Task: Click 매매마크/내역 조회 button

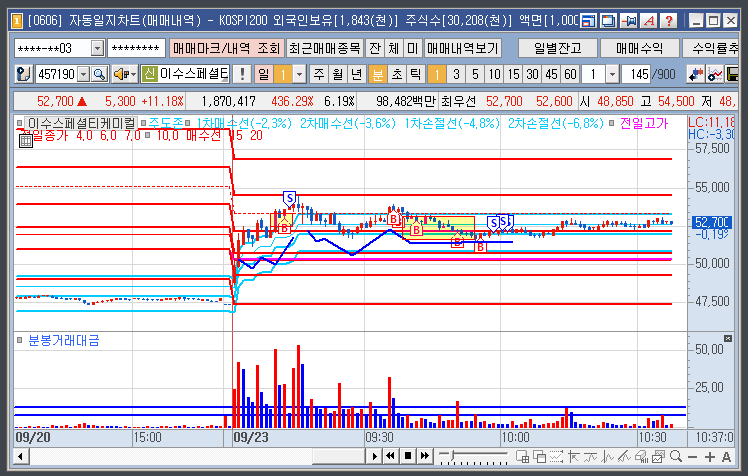Action: pos(227,48)
